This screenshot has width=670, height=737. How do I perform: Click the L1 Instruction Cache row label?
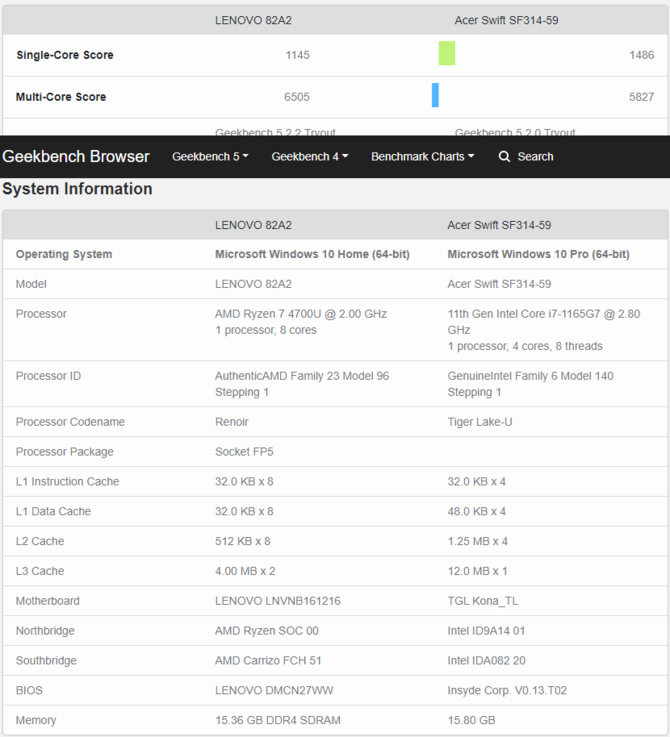tap(67, 481)
